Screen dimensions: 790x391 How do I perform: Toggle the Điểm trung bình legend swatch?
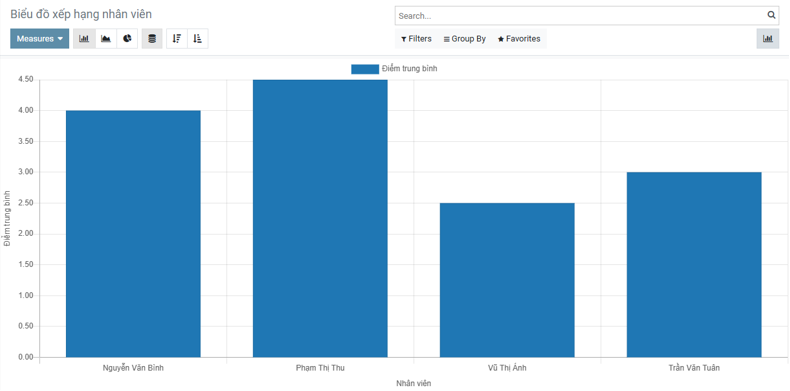click(x=365, y=70)
